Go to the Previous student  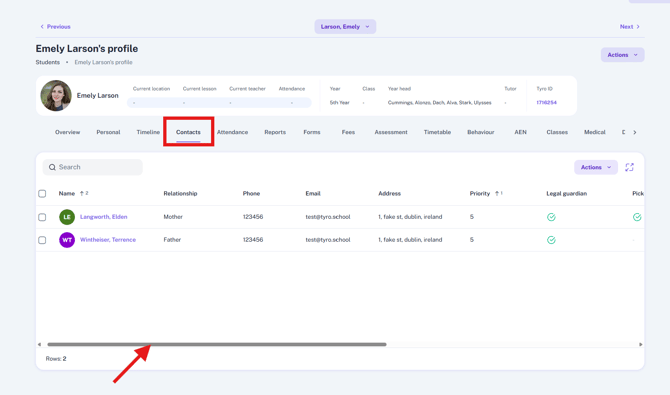point(55,27)
